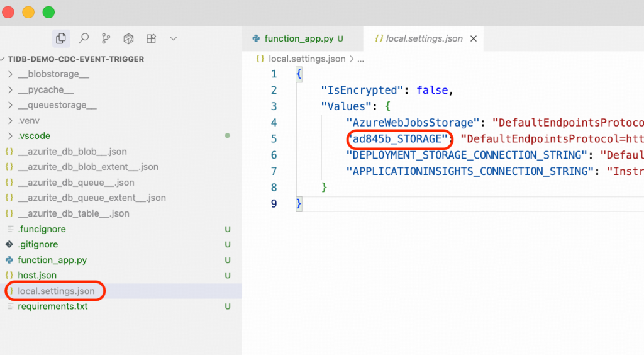Open the .gitignore file
644x355 pixels.
tap(38, 244)
